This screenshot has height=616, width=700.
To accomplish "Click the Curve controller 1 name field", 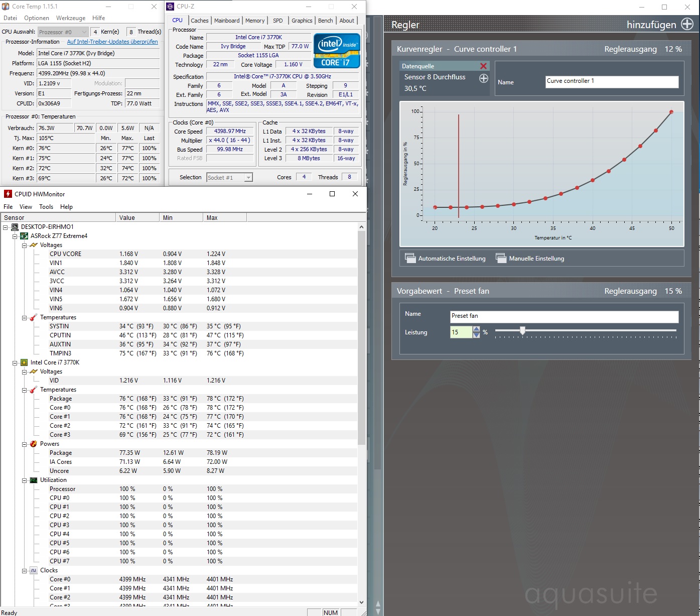I will click(612, 82).
